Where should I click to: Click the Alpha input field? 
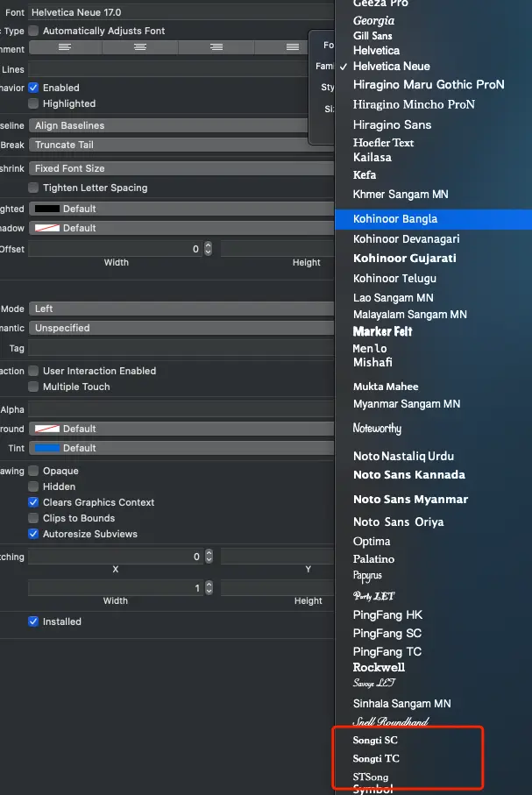(x=181, y=409)
